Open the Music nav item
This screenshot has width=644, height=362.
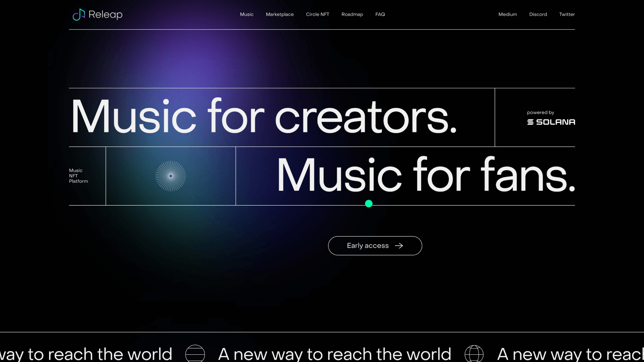coord(247,14)
